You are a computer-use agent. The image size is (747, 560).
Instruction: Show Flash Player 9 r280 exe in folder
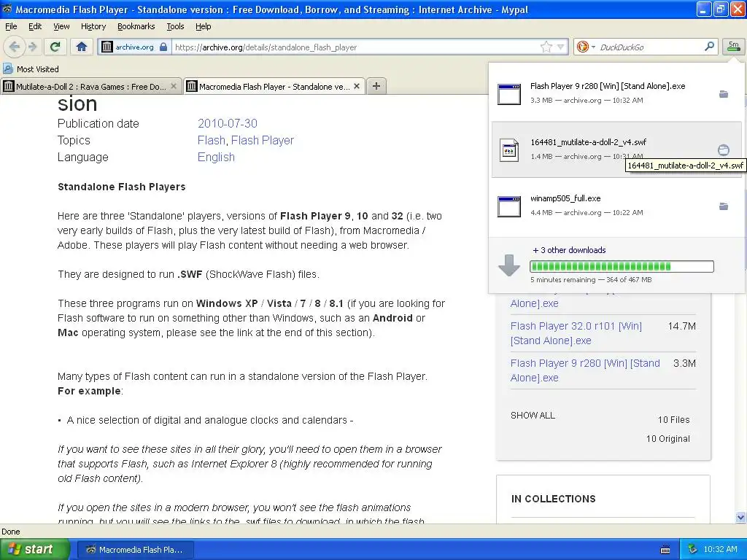pyautogui.click(x=724, y=94)
